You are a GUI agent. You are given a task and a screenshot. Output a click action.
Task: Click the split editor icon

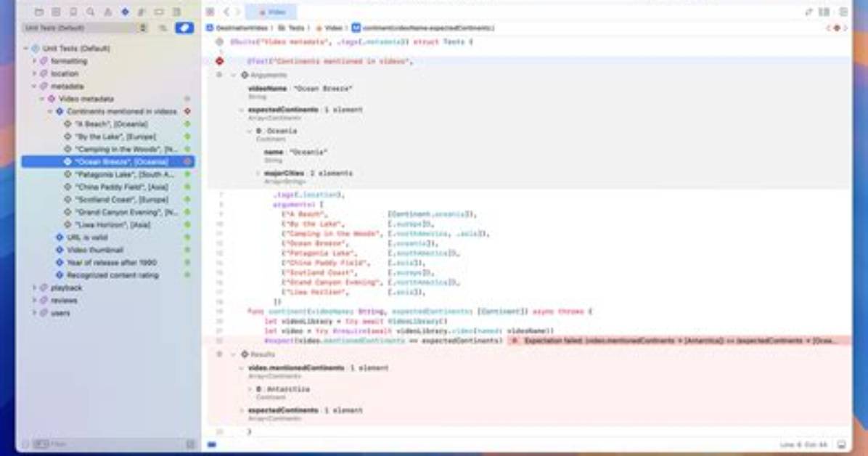tap(824, 12)
